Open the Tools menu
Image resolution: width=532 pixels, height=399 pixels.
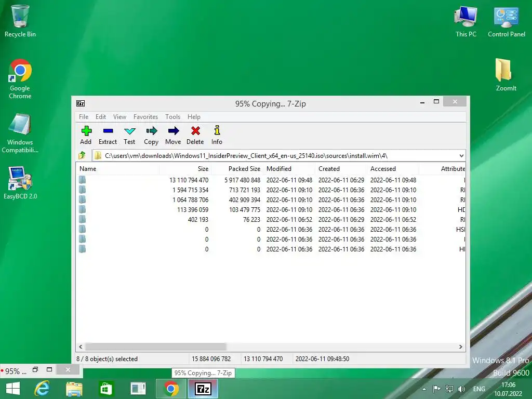172,117
